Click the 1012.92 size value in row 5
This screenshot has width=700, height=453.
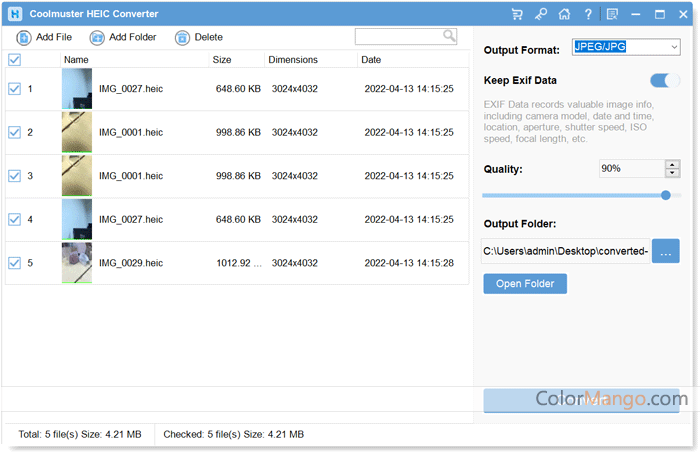click(239, 263)
